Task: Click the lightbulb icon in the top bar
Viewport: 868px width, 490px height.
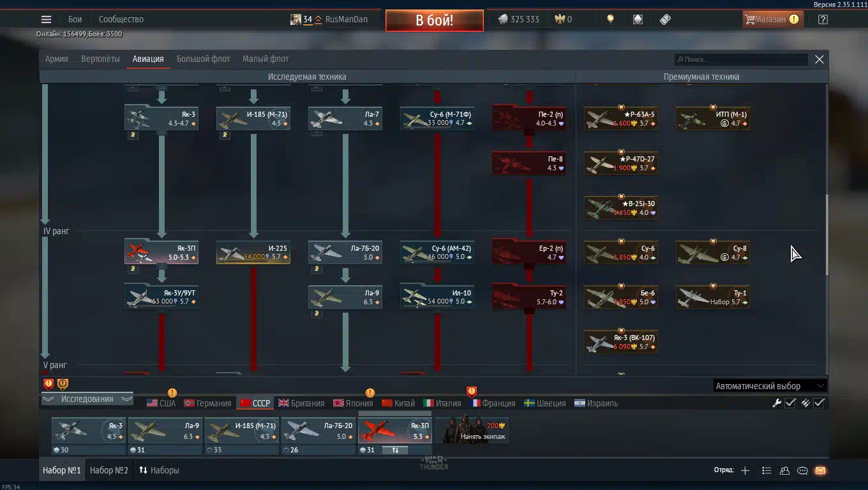Action: pyautogui.click(x=610, y=19)
